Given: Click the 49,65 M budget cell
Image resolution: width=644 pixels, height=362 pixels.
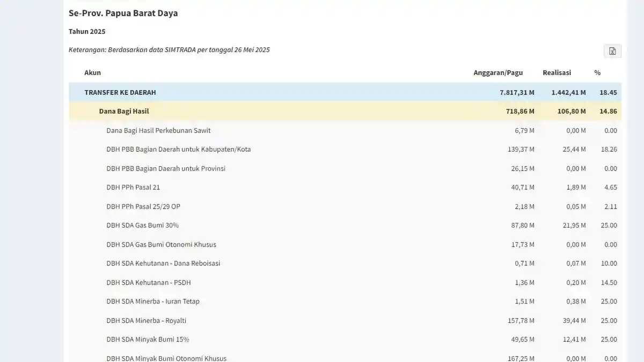Looking at the screenshot, I should (523, 339).
